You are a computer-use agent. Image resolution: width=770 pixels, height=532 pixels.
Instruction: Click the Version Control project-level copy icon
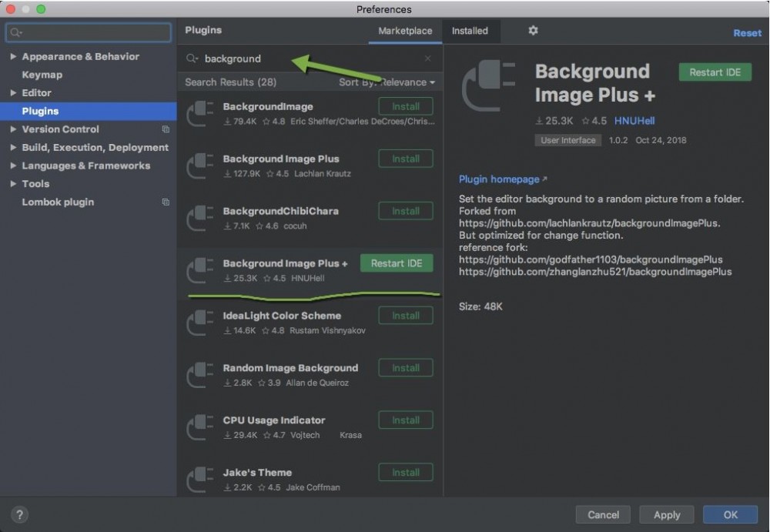point(166,129)
